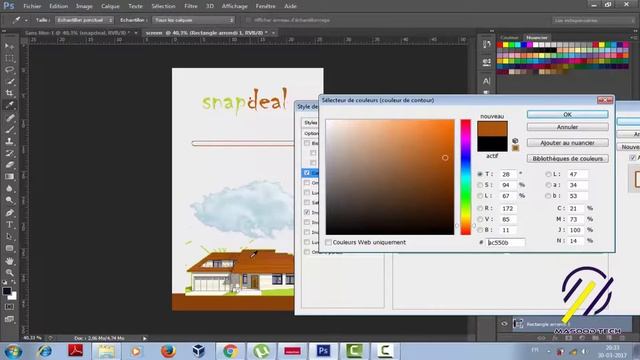Toggle Quick Mask mode icon
640x360 pixels.
pyautogui.click(x=9, y=307)
